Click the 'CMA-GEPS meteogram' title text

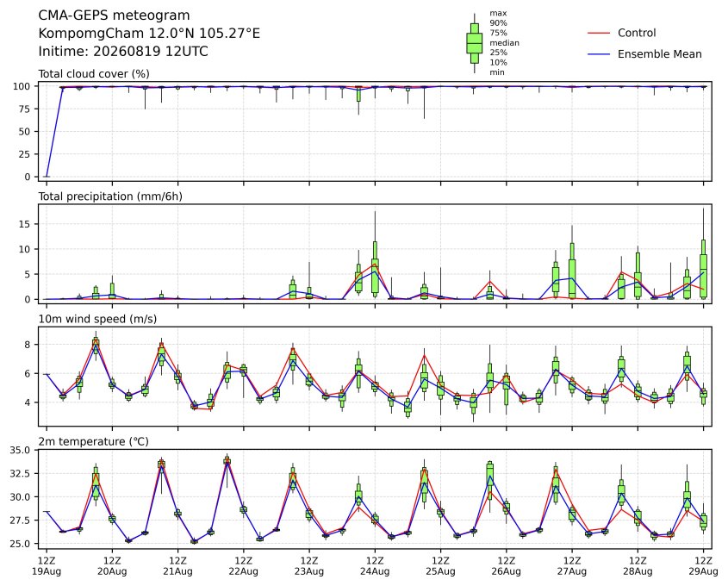114,16
